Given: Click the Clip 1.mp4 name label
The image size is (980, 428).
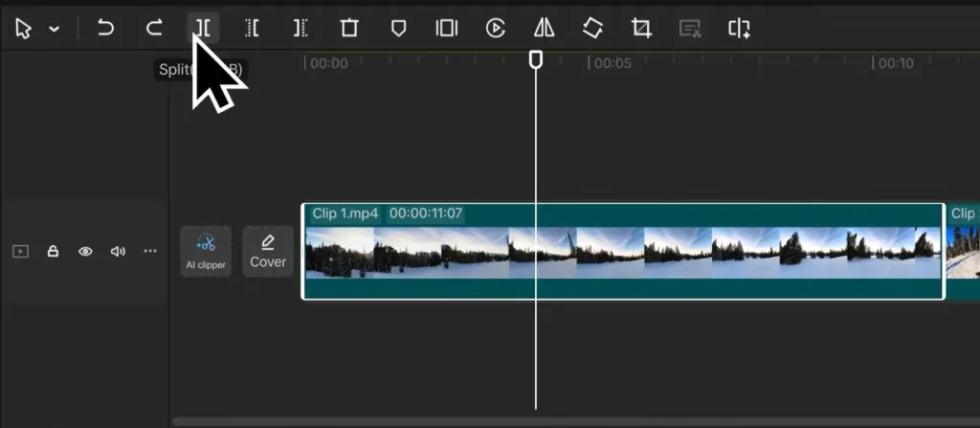Looking at the screenshot, I should click(345, 214).
